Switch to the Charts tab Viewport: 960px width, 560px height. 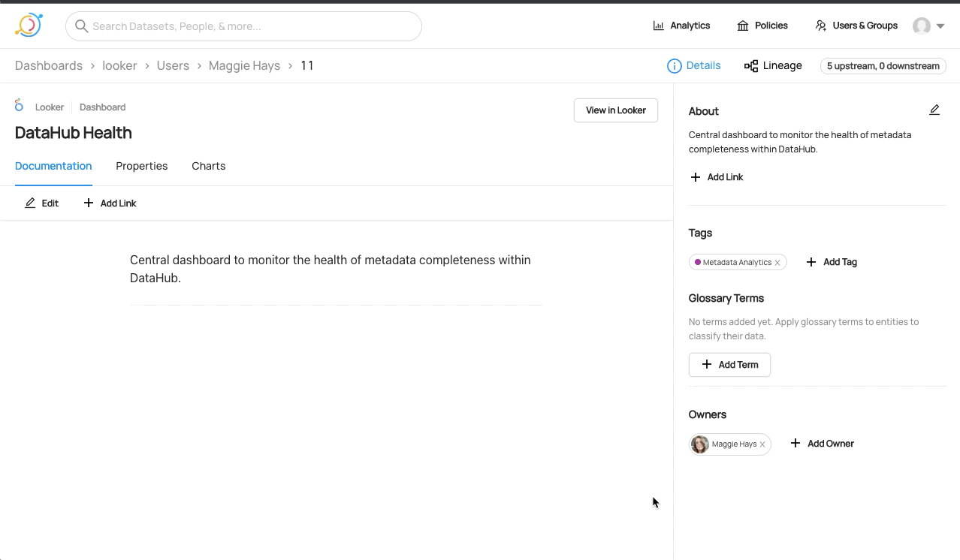coord(208,166)
